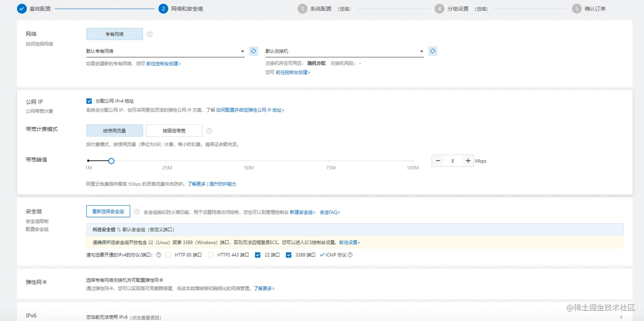Image resolution: width=644 pixels, height=321 pixels.
Task: Open the help icon beside 重新选择安全组
Action: (x=137, y=212)
